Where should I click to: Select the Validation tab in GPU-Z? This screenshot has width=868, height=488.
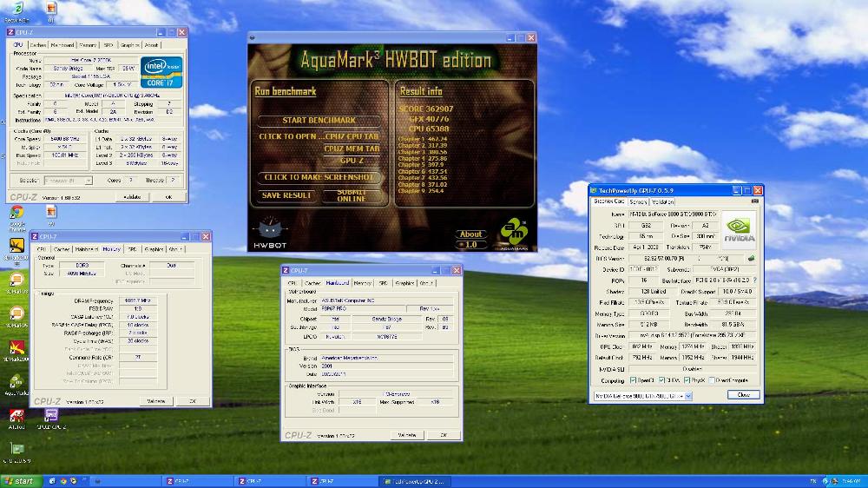coord(662,202)
